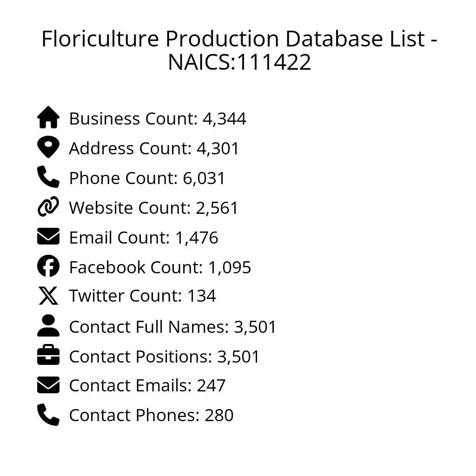Click the house icon beside Business Count
Viewport: 476px width, 476px height.
48,118
